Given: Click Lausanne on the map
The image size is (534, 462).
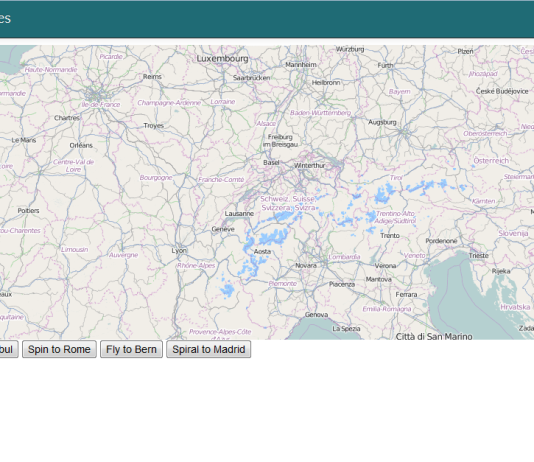Looking at the screenshot, I should (x=239, y=213).
